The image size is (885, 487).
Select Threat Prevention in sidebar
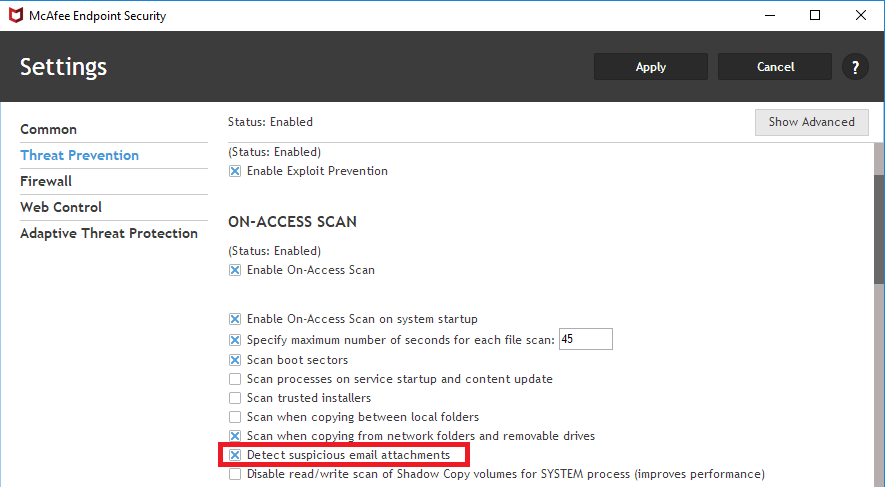pyautogui.click(x=80, y=155)
